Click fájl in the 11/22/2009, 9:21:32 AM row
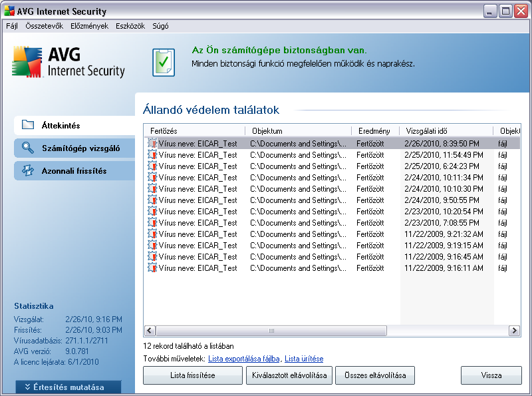The width and height of the screenshot is (532, 396). click(503, 234)
